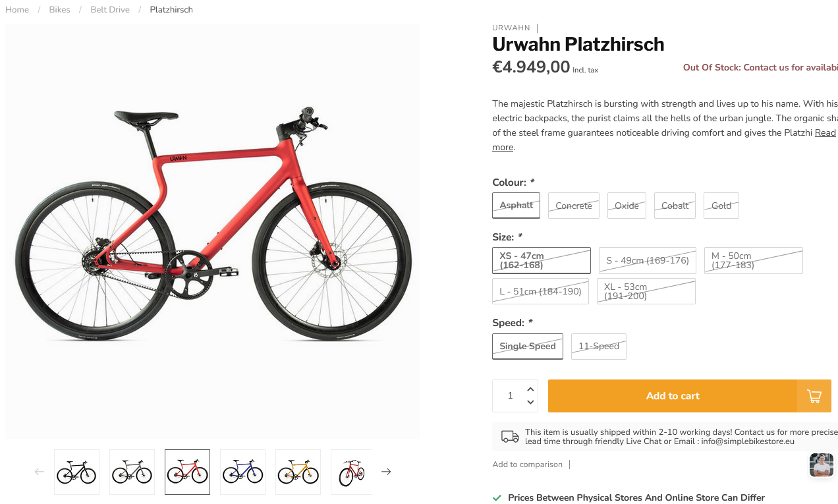Click the Add to cart button
Screen dimensions: 838x504
pos(672,396)
